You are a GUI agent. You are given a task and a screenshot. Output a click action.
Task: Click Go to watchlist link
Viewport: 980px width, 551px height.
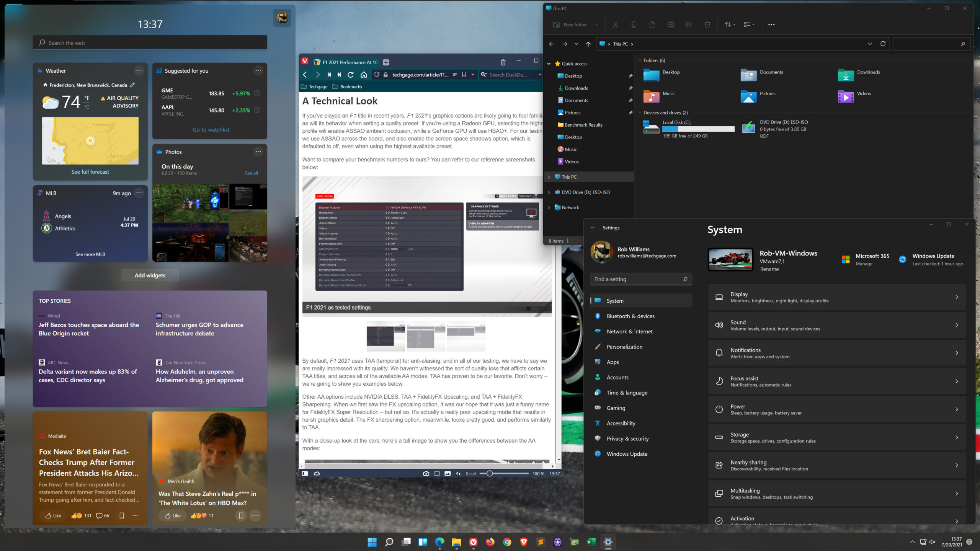[211, 130]
